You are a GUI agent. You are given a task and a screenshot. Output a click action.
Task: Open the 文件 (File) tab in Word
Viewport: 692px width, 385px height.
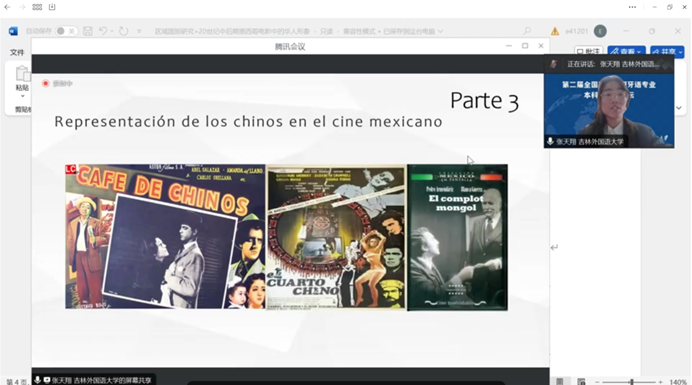coord(17,52)
